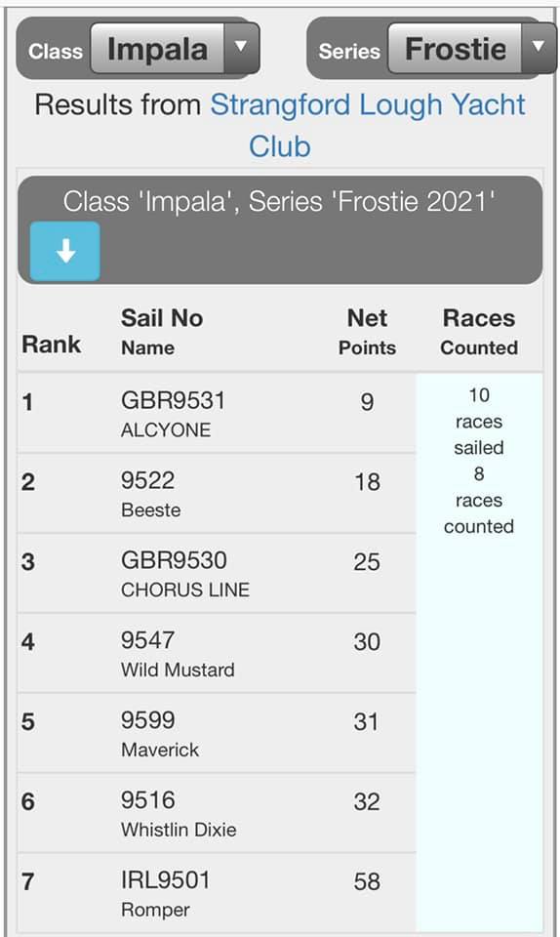This screenshot has height=937, width=560.
Task: Click the blue download arrow icon
Action: 64,251
